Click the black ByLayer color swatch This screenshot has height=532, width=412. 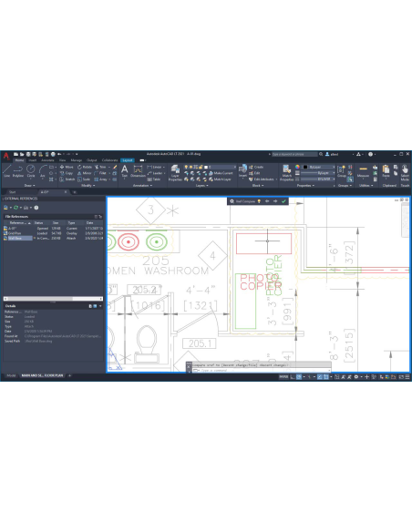tap(304, 167)
